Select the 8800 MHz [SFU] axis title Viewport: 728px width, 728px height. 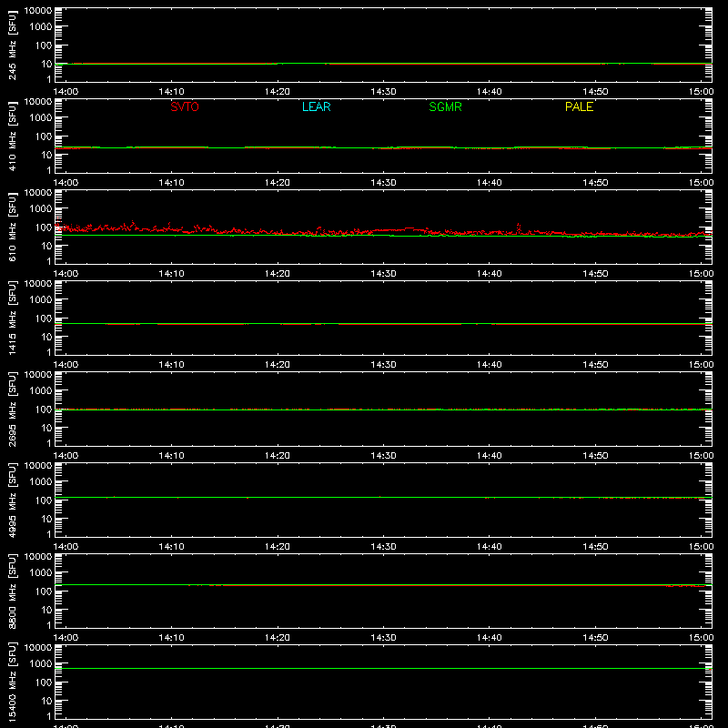coord(12,591)
